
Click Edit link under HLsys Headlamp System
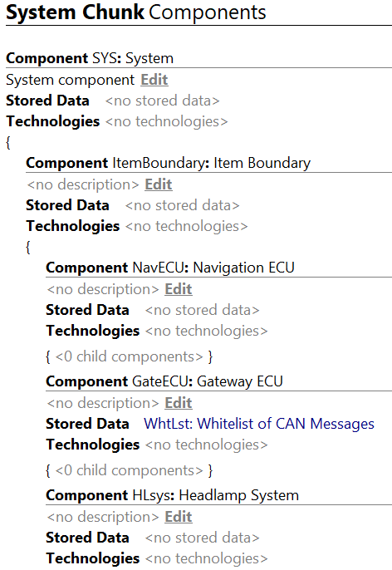(x=179, y=517)
